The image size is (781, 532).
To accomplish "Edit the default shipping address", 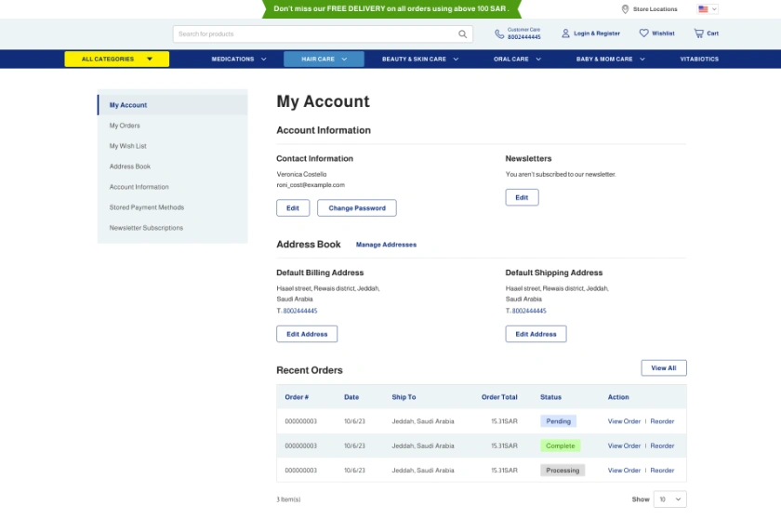I will 536,334.
